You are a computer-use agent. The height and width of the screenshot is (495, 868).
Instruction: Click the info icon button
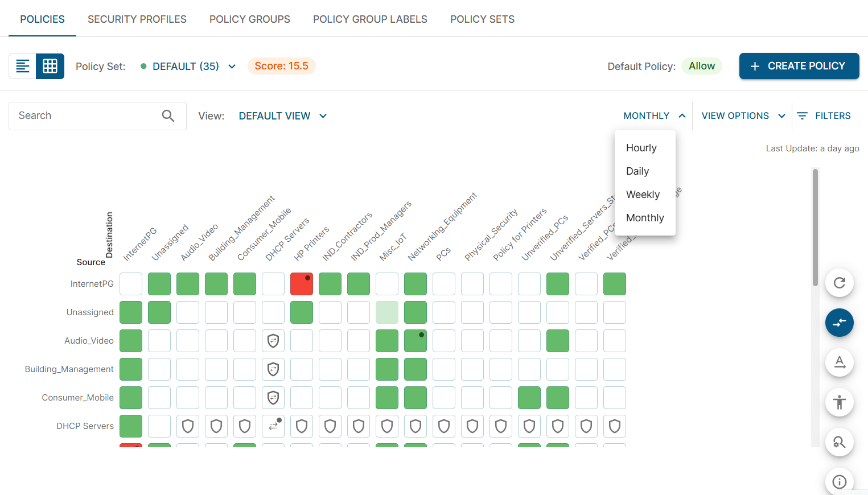tap(839, 481)
